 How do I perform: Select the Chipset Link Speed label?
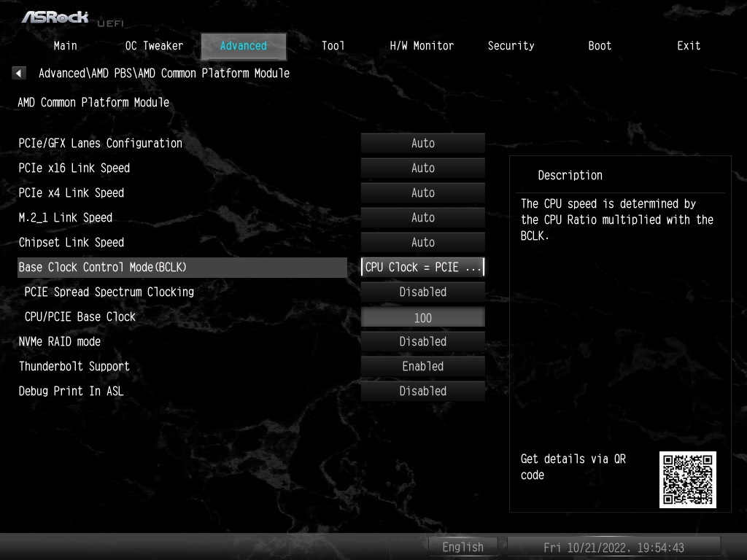coord(71,242)
